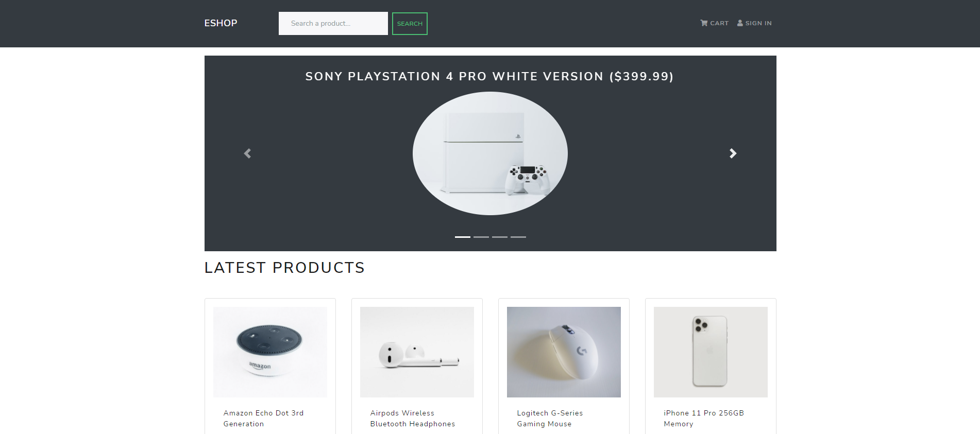Select the third carousel indicator
The width and height of the screenshot is (980, 434).
499,237
